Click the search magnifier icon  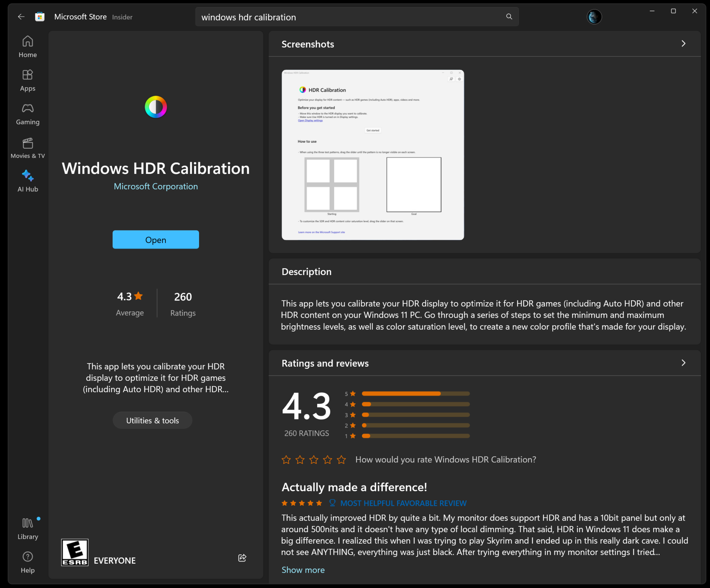coord(509,17)
